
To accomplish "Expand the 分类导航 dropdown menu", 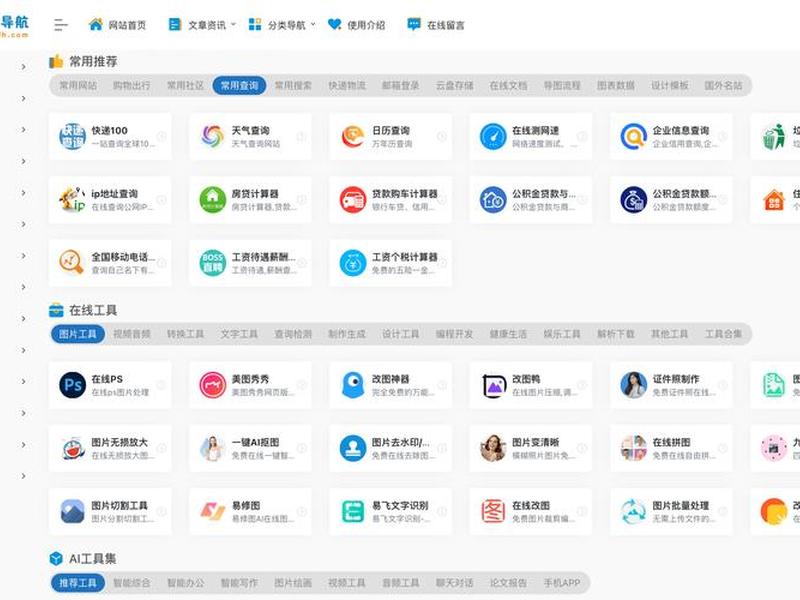I will [x=282, y=24].
